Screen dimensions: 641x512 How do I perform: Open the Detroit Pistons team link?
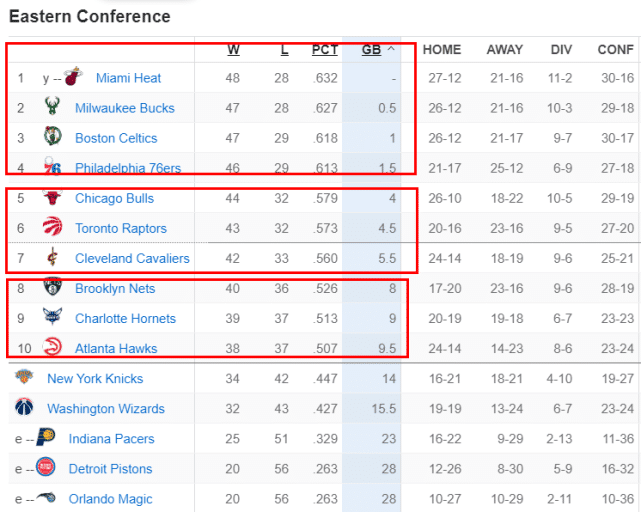point(110,469)
